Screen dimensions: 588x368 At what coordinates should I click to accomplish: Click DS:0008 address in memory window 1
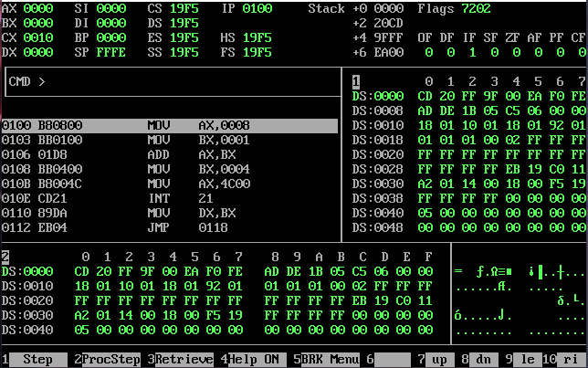(378, 111)
